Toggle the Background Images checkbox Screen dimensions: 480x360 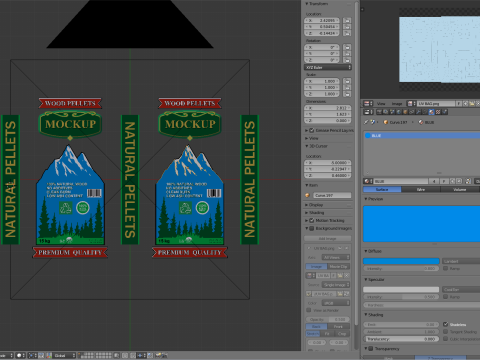pos(312,228)
